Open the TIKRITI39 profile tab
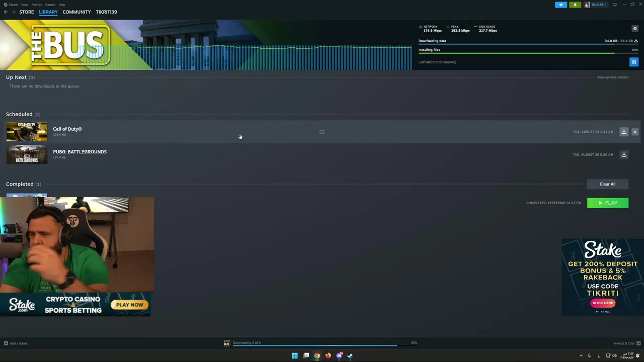 pos(106,12)
